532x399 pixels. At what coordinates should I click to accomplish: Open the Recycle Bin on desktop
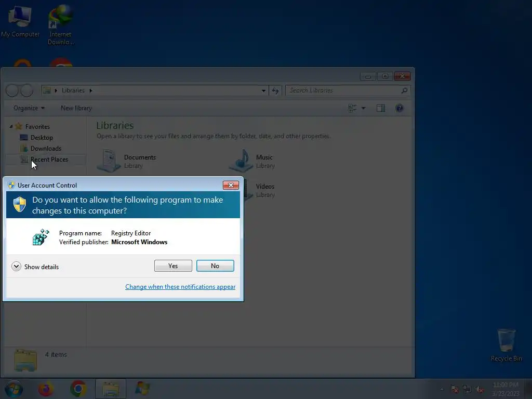[506, 345]
